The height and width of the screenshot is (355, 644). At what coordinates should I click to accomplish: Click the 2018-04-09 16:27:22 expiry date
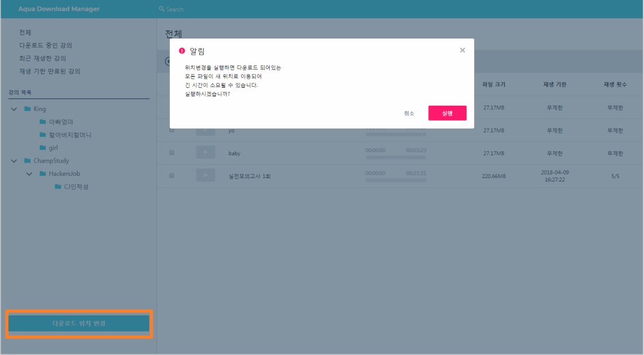pyautogui.click(x=555, y=176)
